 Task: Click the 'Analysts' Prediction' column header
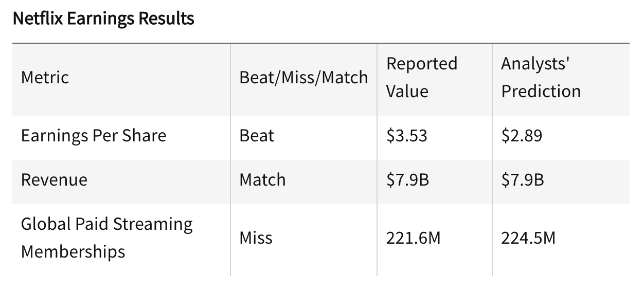tap(541, 77)
